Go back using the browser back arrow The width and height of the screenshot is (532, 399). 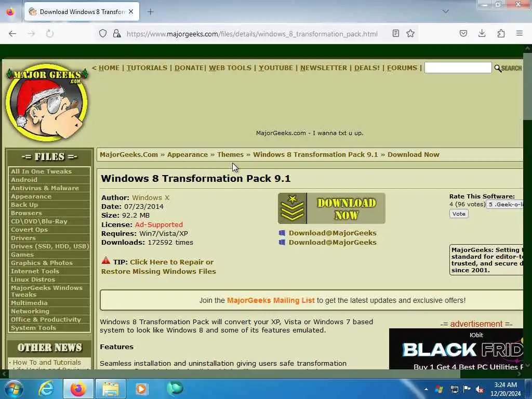point(12,34)
